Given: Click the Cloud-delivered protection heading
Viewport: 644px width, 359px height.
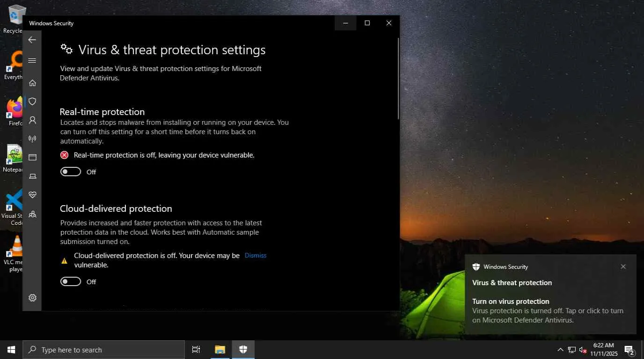Looking at the screenshot, I should 116,208.
